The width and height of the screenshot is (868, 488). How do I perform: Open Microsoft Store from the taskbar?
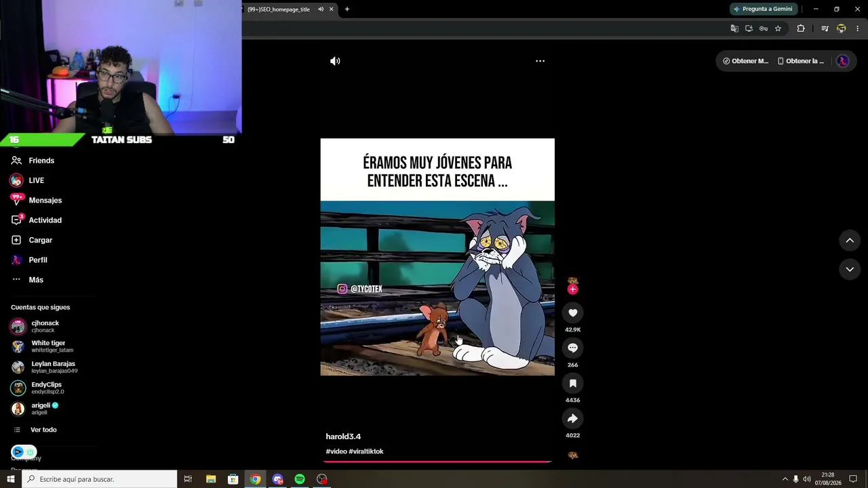click(x=233, y=479)
